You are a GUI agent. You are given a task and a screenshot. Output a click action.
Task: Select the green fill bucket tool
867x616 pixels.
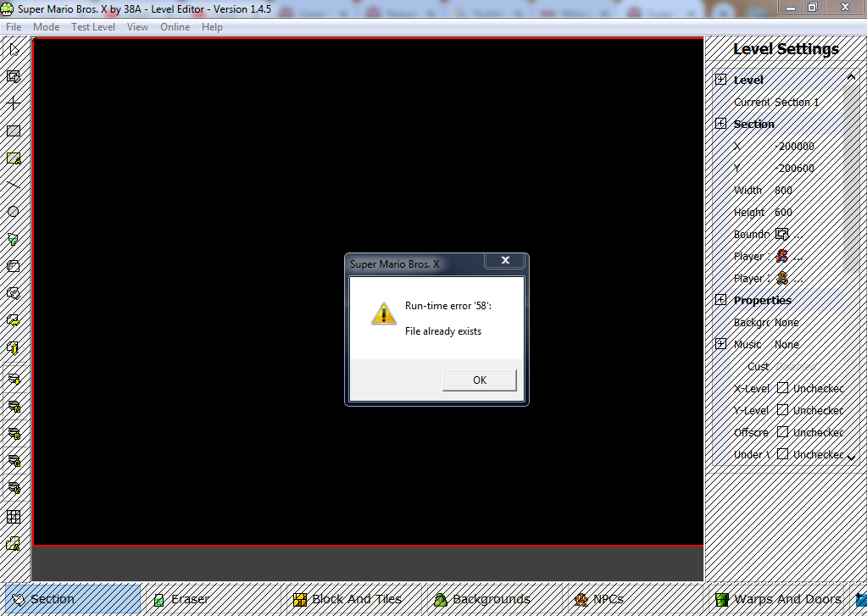(x=14, y=239)
